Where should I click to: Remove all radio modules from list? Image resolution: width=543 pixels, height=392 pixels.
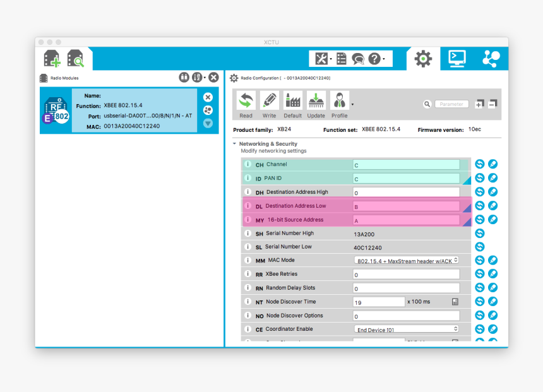(213, 77)
